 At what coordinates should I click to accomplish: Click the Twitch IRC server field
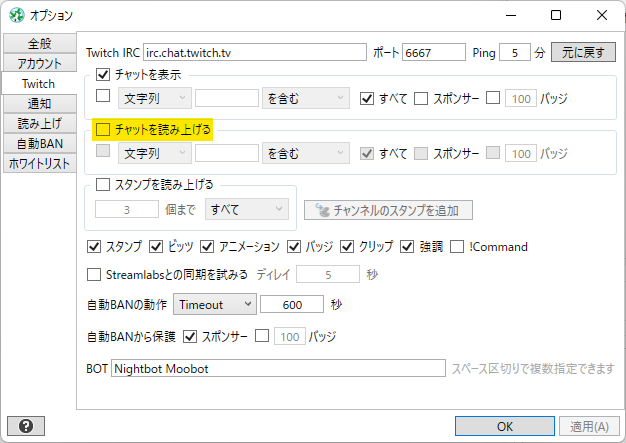point(255,52)
